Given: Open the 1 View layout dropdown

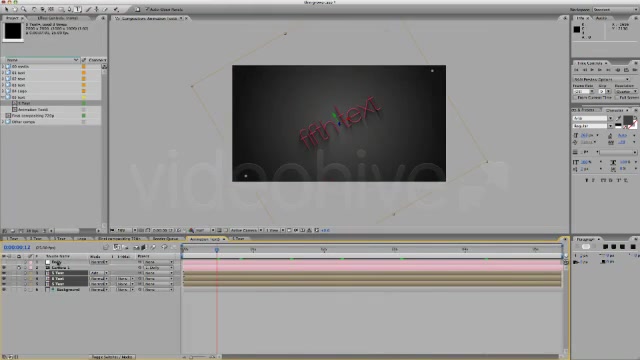Looking at the screenshot, I should (275, 230).
